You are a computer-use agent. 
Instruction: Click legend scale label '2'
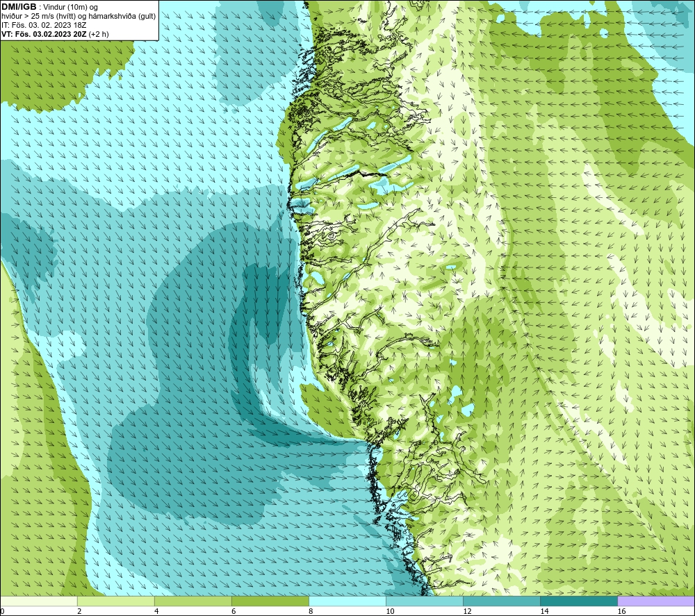pos(79,612)
